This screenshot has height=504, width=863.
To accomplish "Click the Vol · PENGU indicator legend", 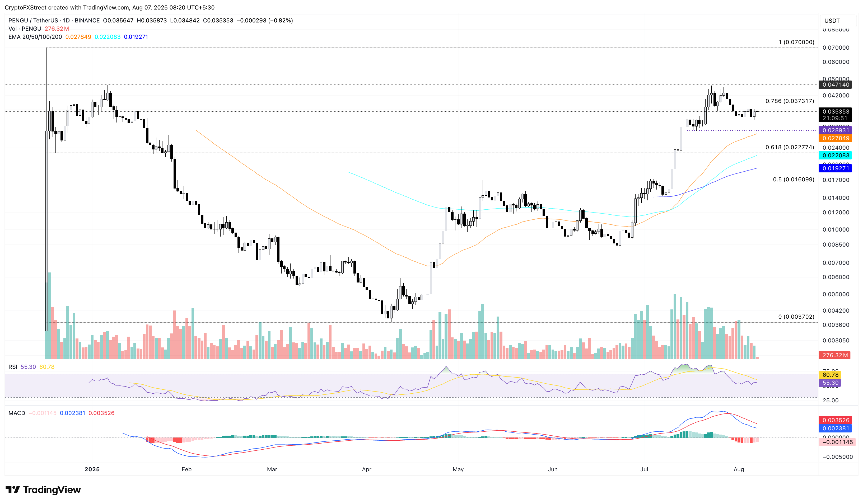I will (x=25, y=29).
